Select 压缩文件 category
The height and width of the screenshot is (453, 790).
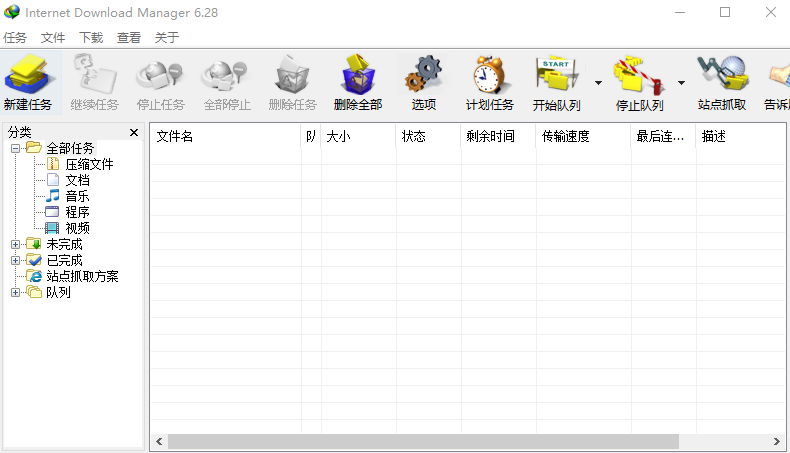89,164
